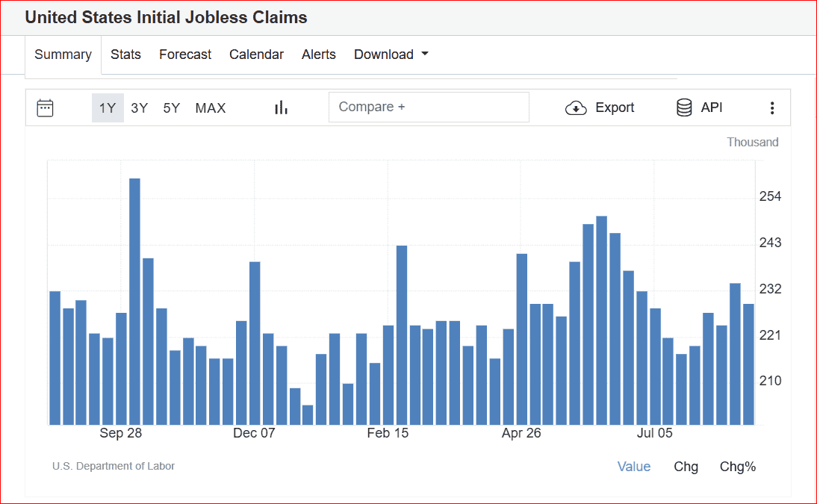Open the Summary tab
This screenshot has height=504, width=817.
[x=63, y=55]
